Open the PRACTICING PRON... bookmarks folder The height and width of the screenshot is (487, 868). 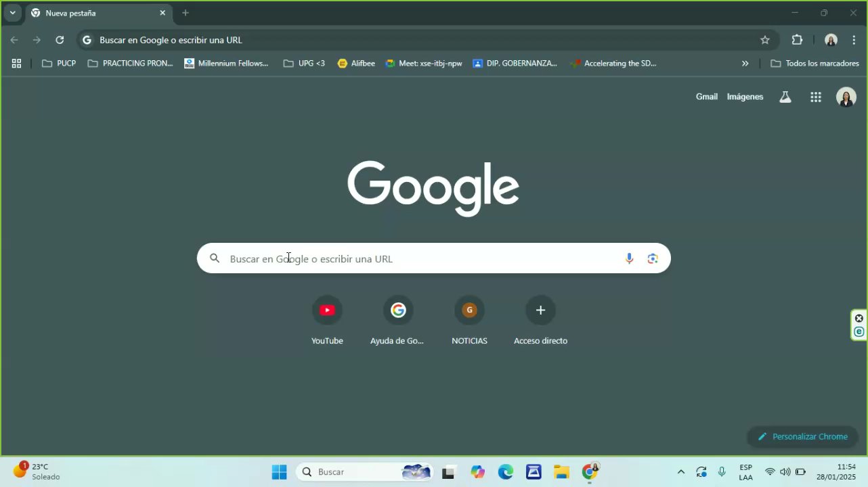coord(131,64)
